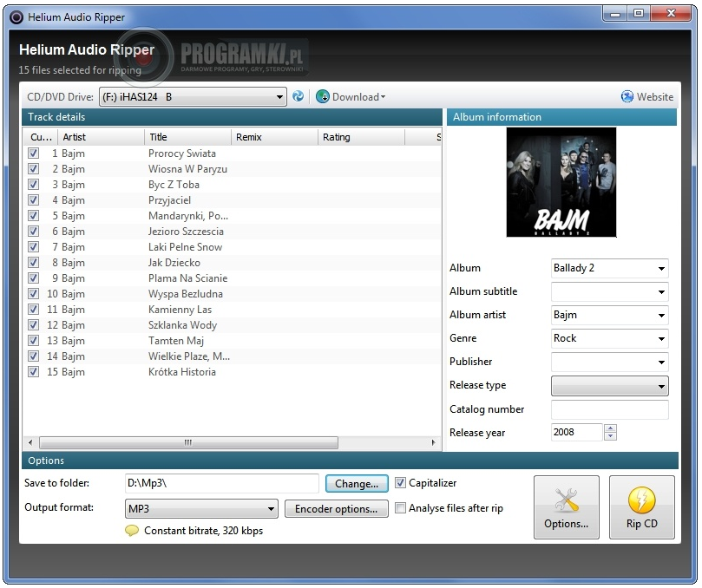Select the Wielkie Plaze, M... track title
The image size is (702, 588).
(189, 356)
